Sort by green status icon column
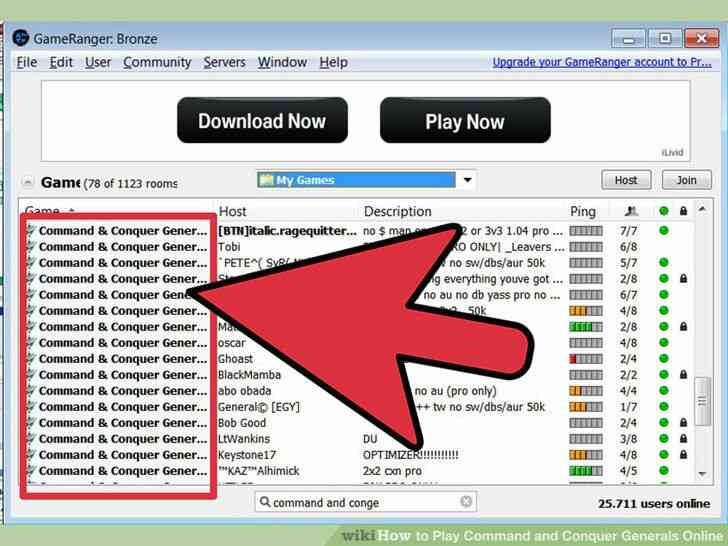Screen dimensions: 728x546 coord(663,211)
